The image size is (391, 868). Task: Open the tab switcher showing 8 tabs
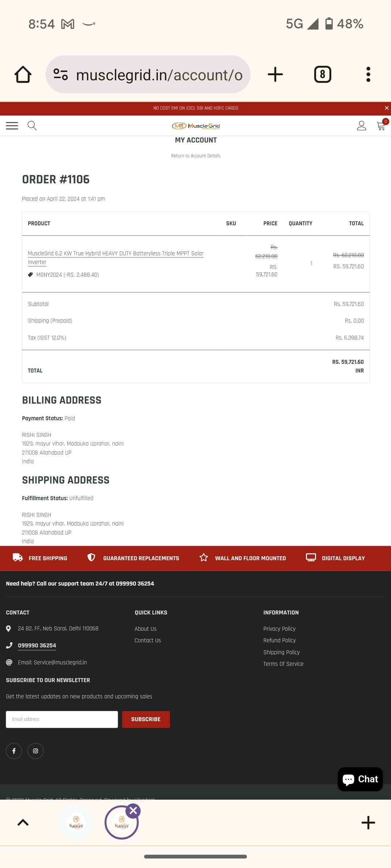tap(323, 75)
